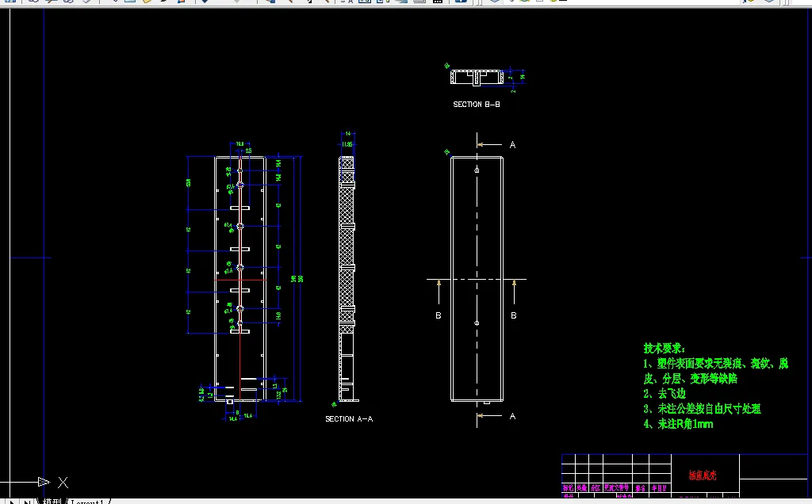
Task: Select the 14 dimension above section A-A
Action: click(x=348, y=134)
